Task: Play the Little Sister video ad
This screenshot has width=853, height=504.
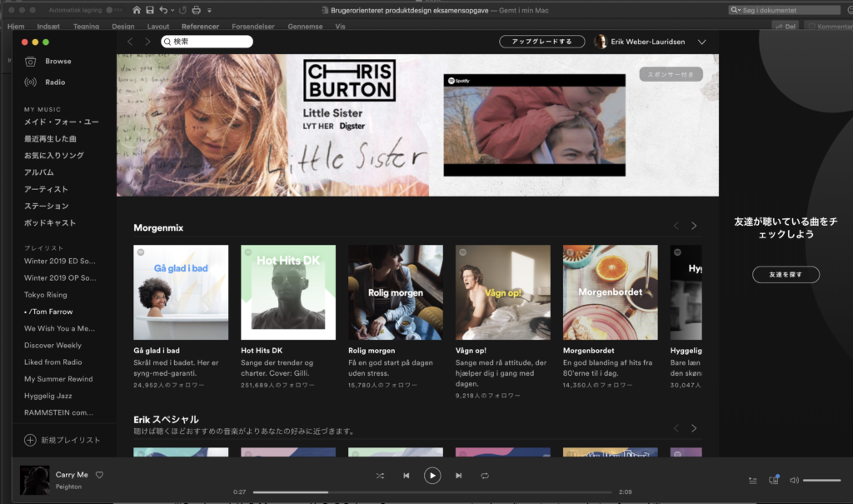Action: coord(534,125)
